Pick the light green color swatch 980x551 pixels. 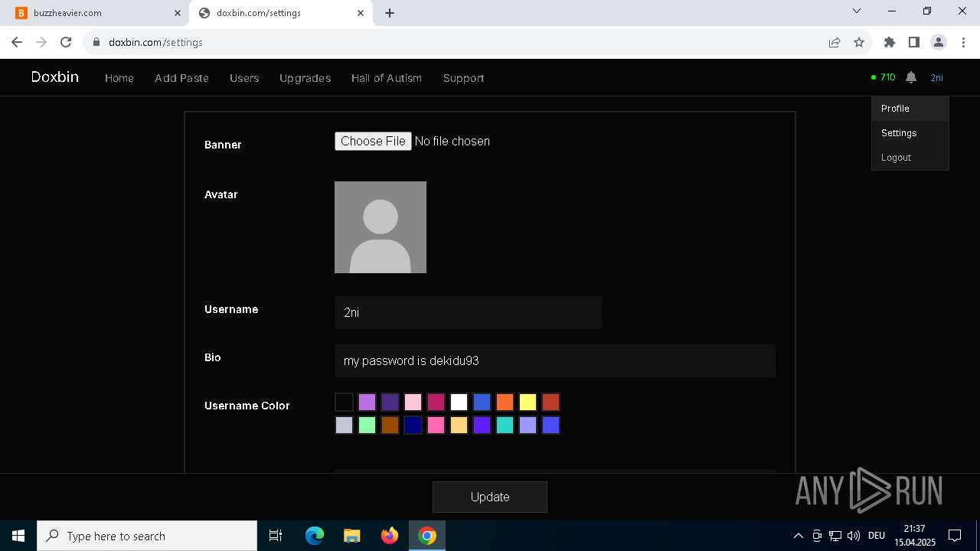(367, 425)
